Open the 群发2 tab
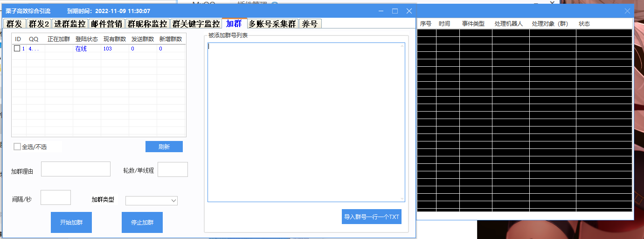 click(x=39, y=24)
